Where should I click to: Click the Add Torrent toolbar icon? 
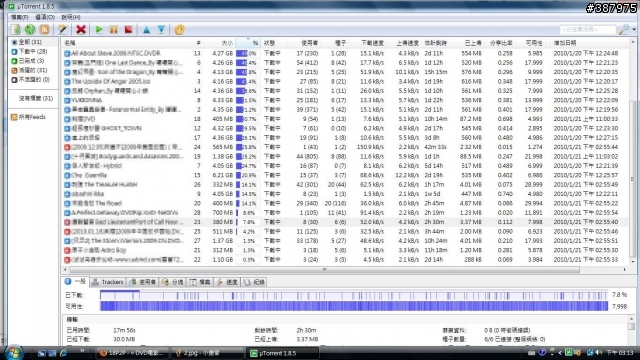tap(16, 29)
